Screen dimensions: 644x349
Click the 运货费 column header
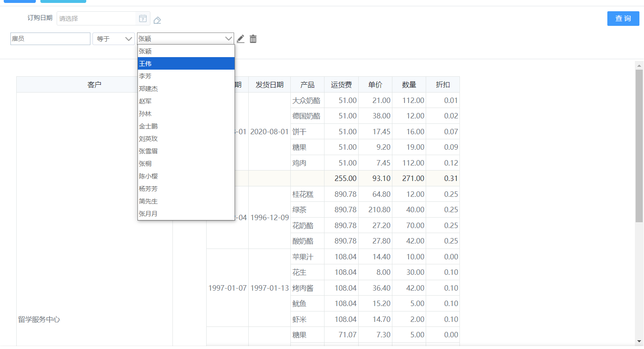[341, 85]
